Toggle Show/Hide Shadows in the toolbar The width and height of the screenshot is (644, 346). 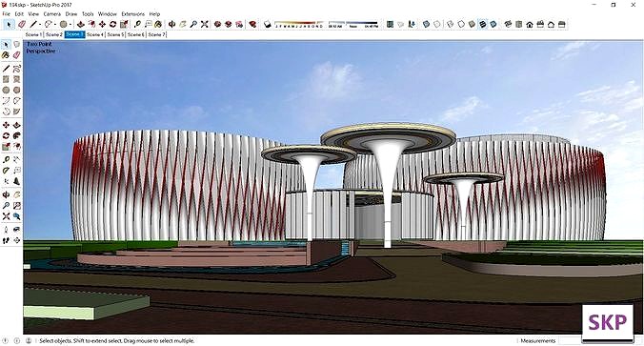[x=268, y=24]
